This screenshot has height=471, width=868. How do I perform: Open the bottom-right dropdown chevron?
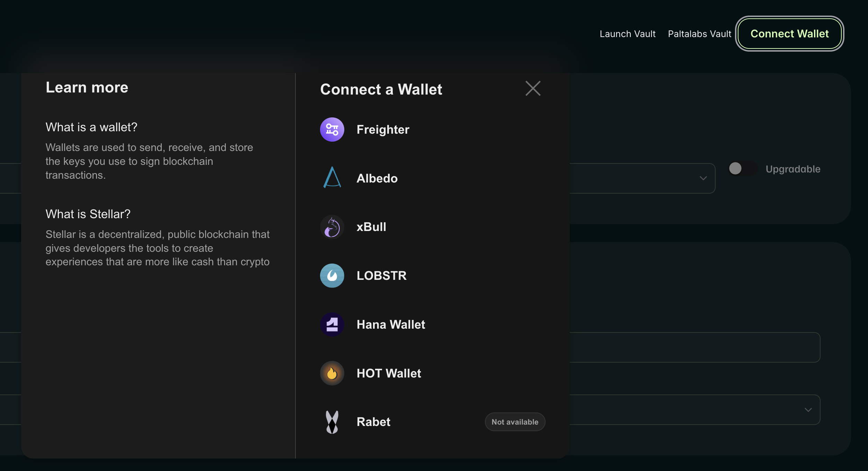pos(808,410)
